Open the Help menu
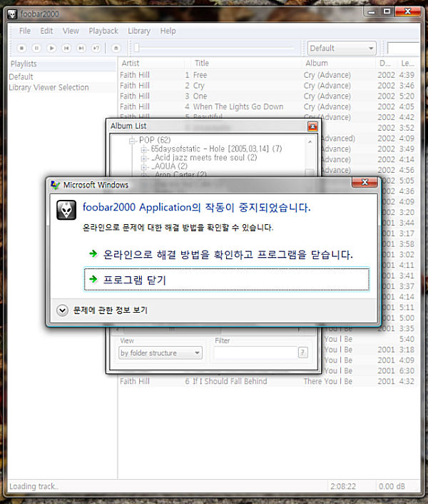Screen dimensions: 428x504 click(x=168, y=31)
